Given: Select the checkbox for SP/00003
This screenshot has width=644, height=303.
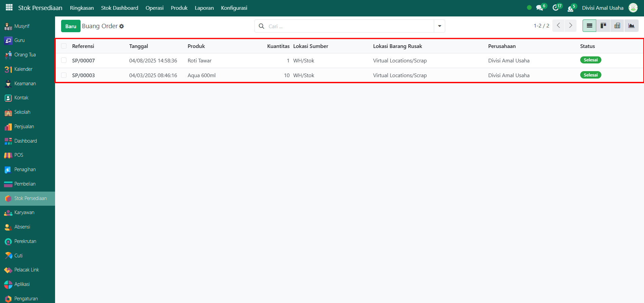Looking at the screenshot, I should click(64, 75).
